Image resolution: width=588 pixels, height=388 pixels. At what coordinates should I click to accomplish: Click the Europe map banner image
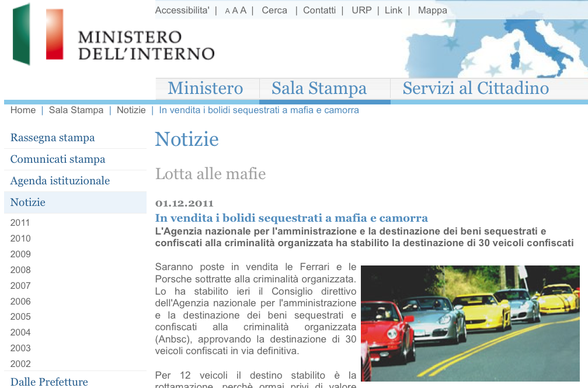tap(496, 48)
